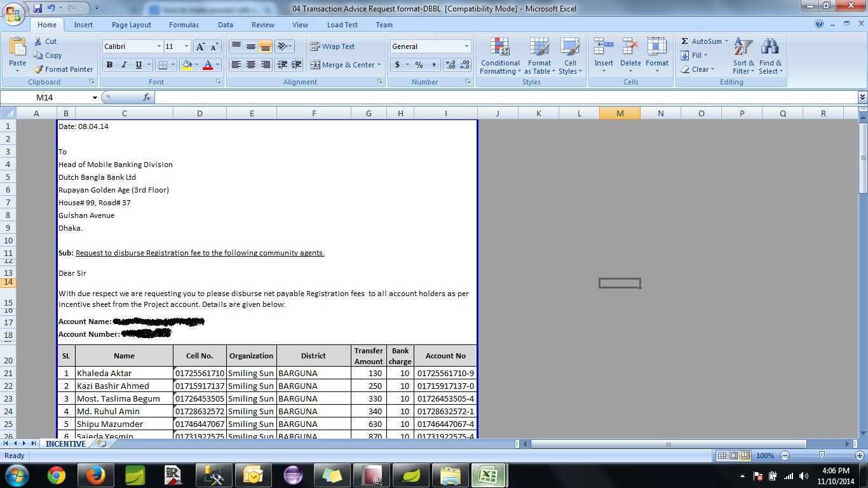Open the View ribbon tab

tap(300, 25)
